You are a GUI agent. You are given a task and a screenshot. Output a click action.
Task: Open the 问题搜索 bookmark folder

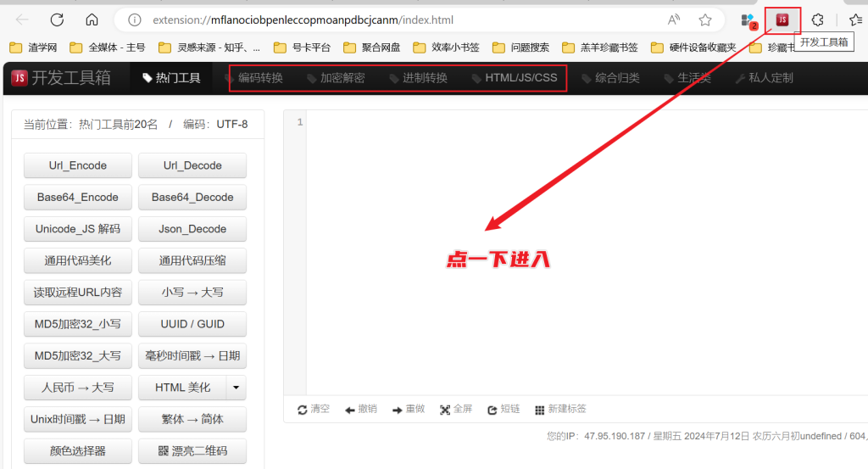coord(521,47)
